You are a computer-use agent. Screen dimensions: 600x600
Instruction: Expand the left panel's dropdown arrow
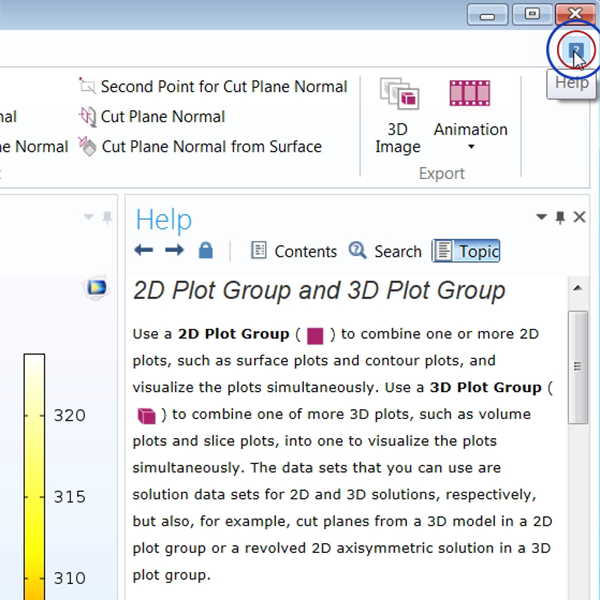pyautogui.click(x=88, y=217)
